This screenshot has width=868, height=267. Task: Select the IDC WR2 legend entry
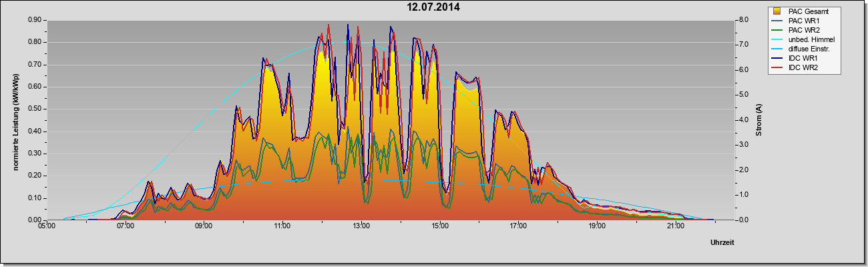pos(805,67)
